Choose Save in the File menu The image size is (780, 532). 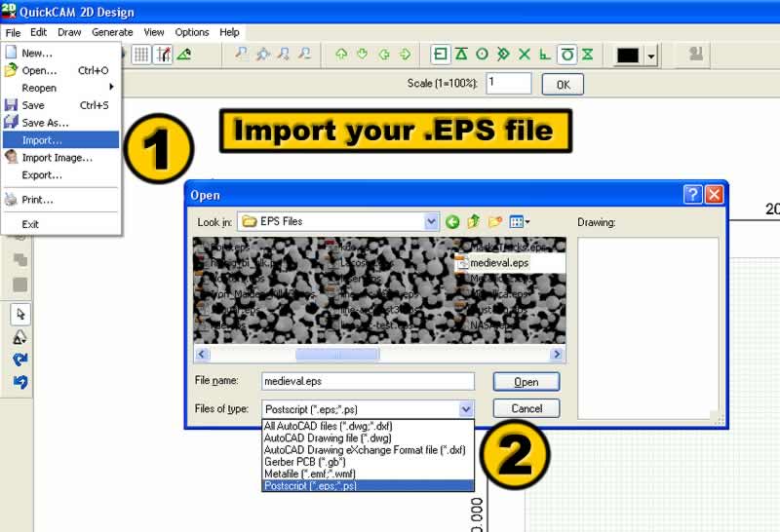[x=60, y=105]
